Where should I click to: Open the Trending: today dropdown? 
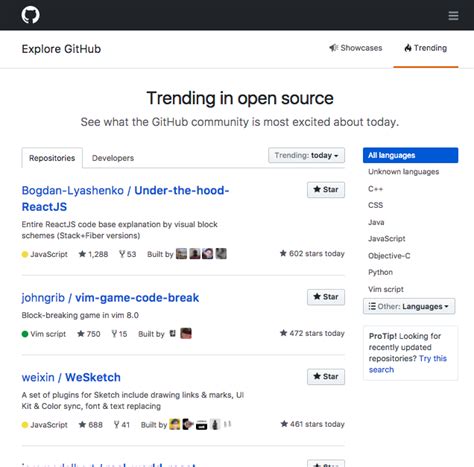[306, 155]
